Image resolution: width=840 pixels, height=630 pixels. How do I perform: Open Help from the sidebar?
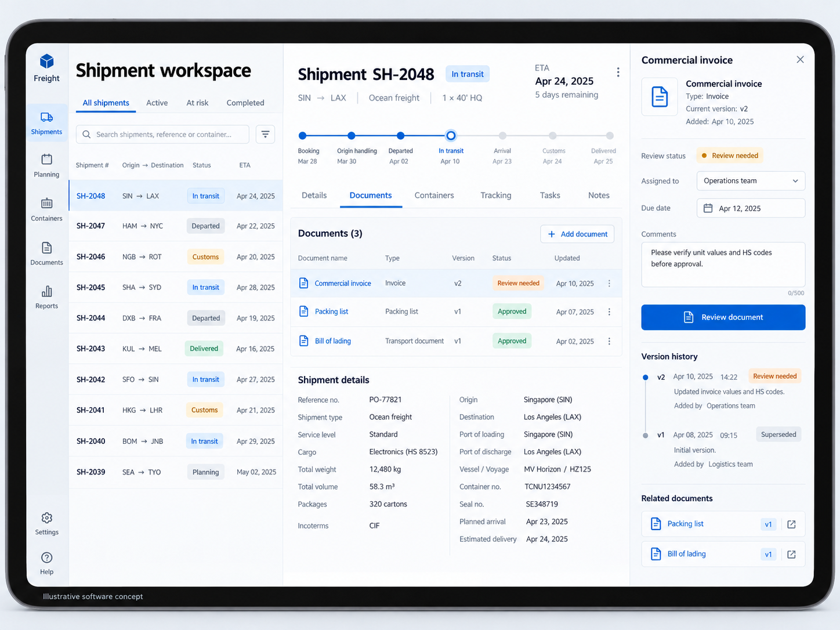pyautogui.click(x=47, y=564)
